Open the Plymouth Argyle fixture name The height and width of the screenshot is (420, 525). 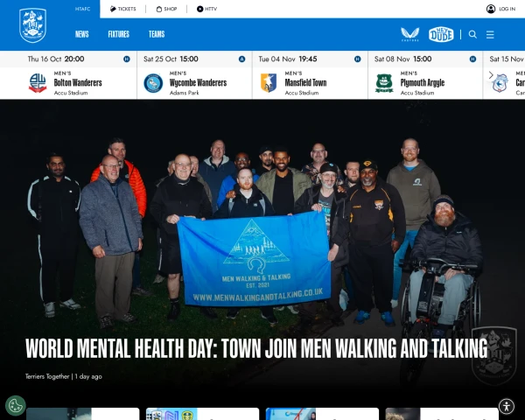pyautogui.click(x=423, y=82)
